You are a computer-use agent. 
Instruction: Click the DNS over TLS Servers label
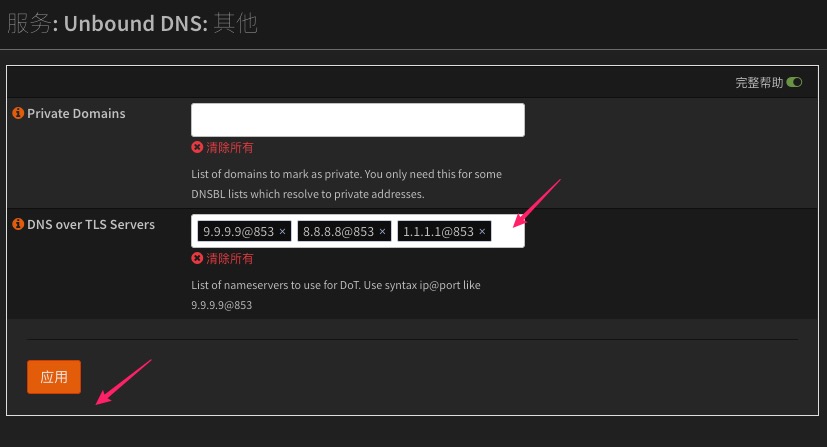point(91,225)
